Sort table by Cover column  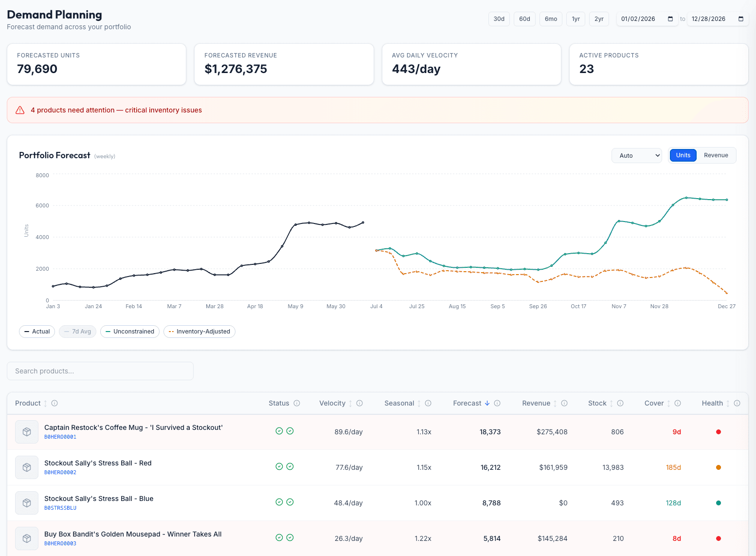pyautogui.click(x=658, y=403)
